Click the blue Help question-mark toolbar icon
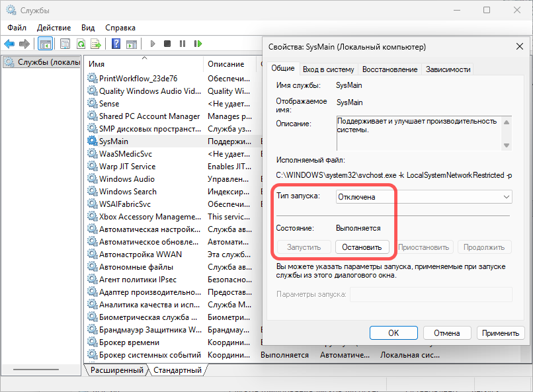 click(x=116, y=44)
